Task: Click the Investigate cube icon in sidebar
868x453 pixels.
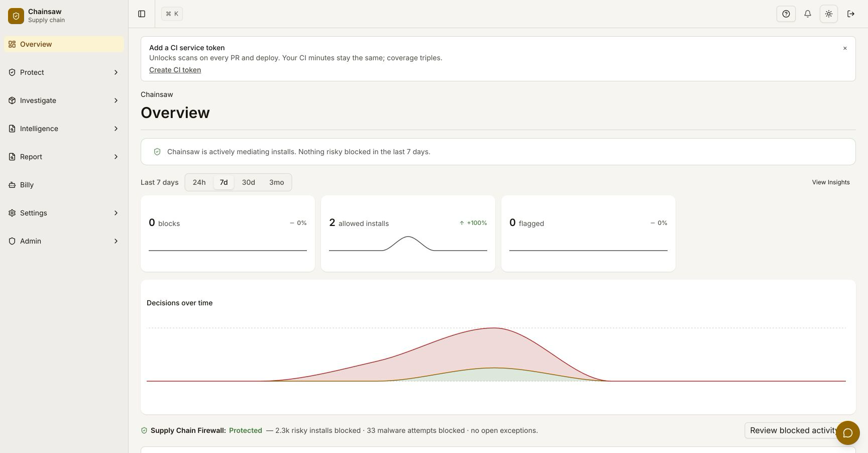Action: point(12,100)
